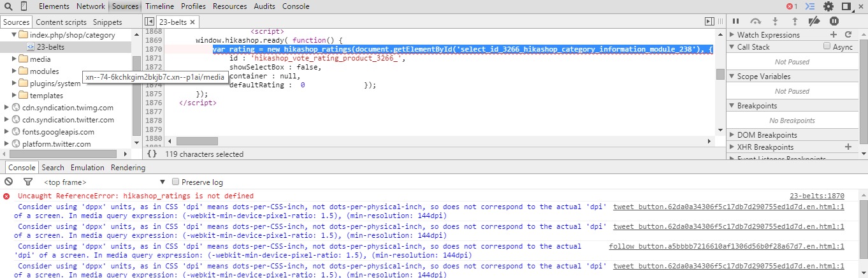The image size is (868, 278).
Task: Click the Uncaught ReferenceError message text
Action: [x=135, y=196]
